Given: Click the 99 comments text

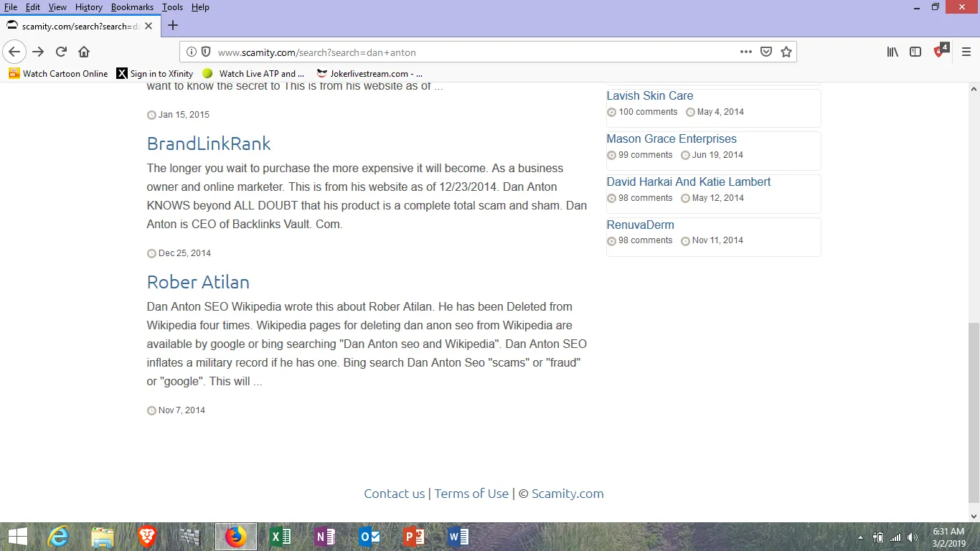Looking at the screenshot, I should pos(646,155).
